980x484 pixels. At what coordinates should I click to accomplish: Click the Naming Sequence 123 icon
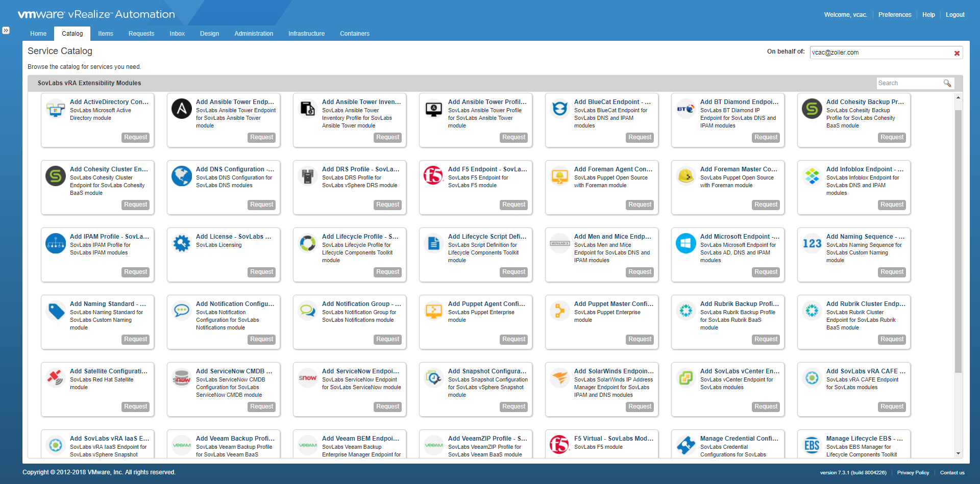812,243
